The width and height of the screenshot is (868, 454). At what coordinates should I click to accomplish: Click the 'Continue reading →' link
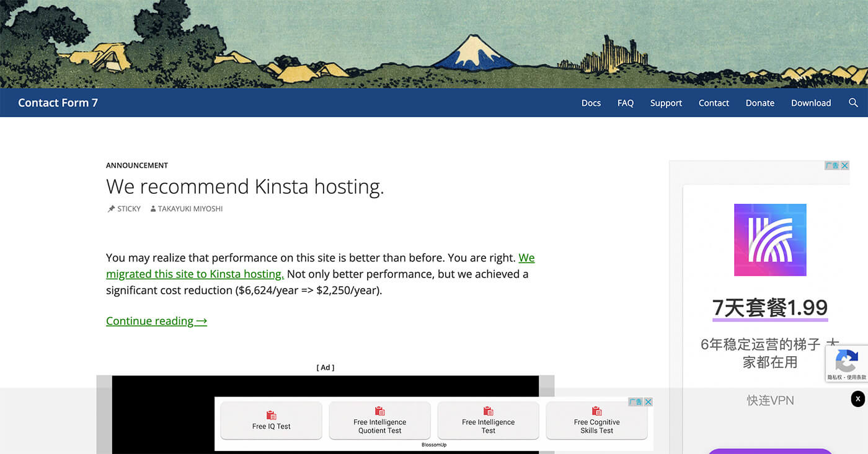coord(156,321)
